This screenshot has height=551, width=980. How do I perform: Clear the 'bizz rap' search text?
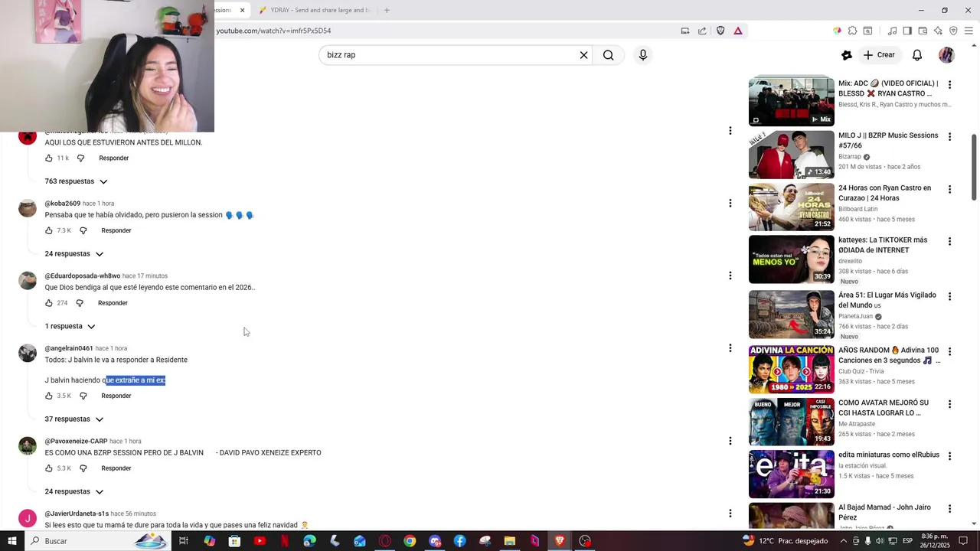pyautogui.click(x=583, y=55)
